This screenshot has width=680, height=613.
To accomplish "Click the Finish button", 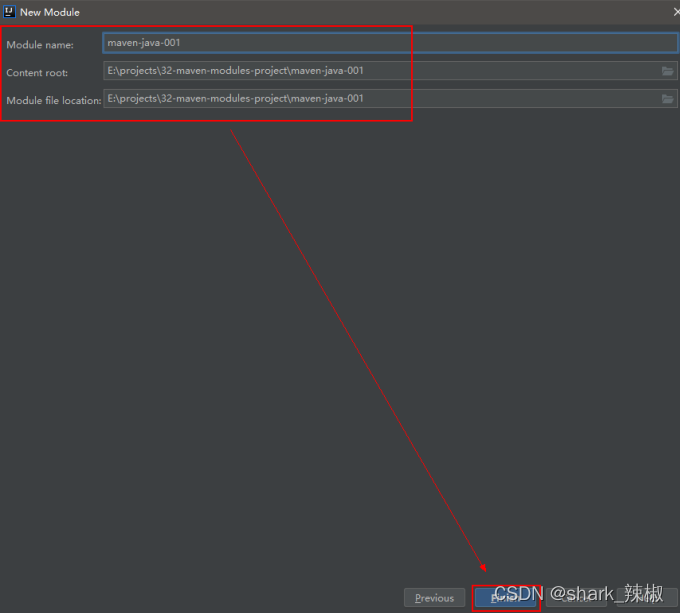I will (x=505, y=598).
